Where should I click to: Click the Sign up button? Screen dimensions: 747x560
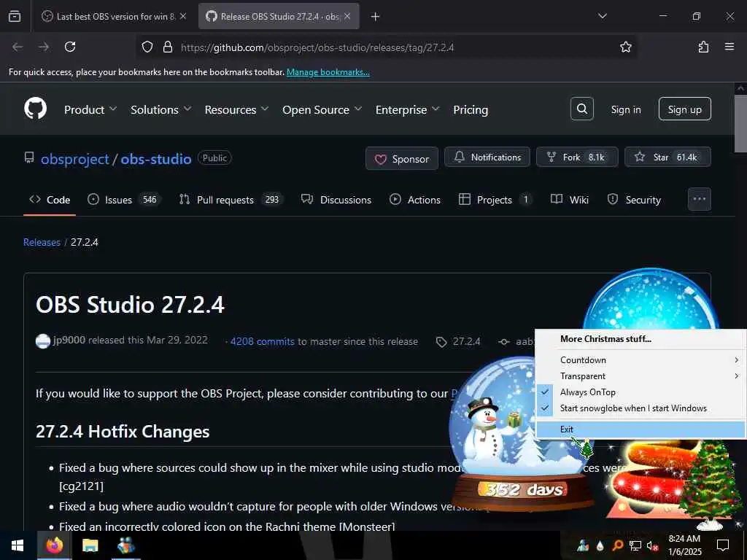[x=684, y=109]
